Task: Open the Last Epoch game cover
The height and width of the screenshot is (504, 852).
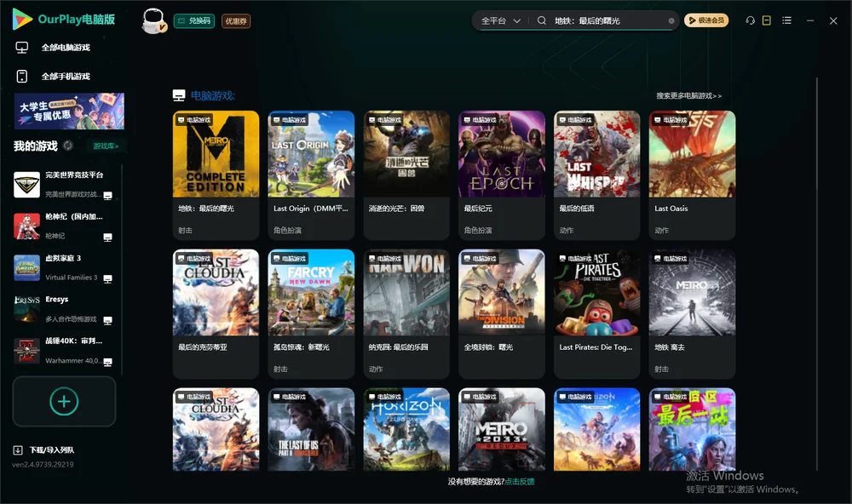Action: [502, 154]
